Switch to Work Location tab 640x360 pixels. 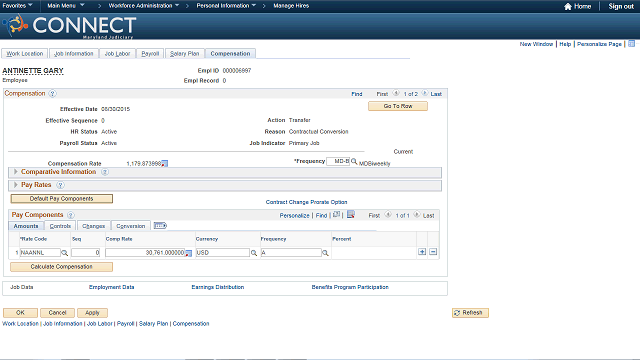coord(24,53)
